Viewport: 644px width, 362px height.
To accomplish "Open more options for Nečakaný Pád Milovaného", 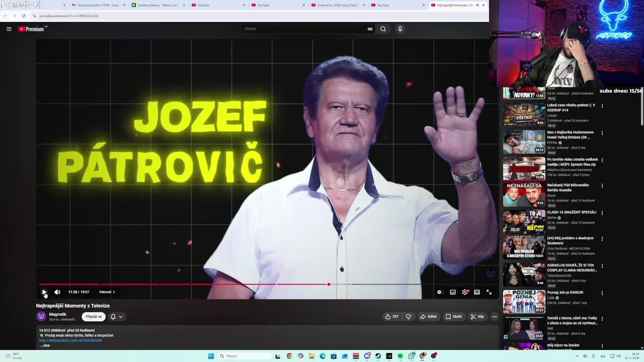I will [602, 186].
